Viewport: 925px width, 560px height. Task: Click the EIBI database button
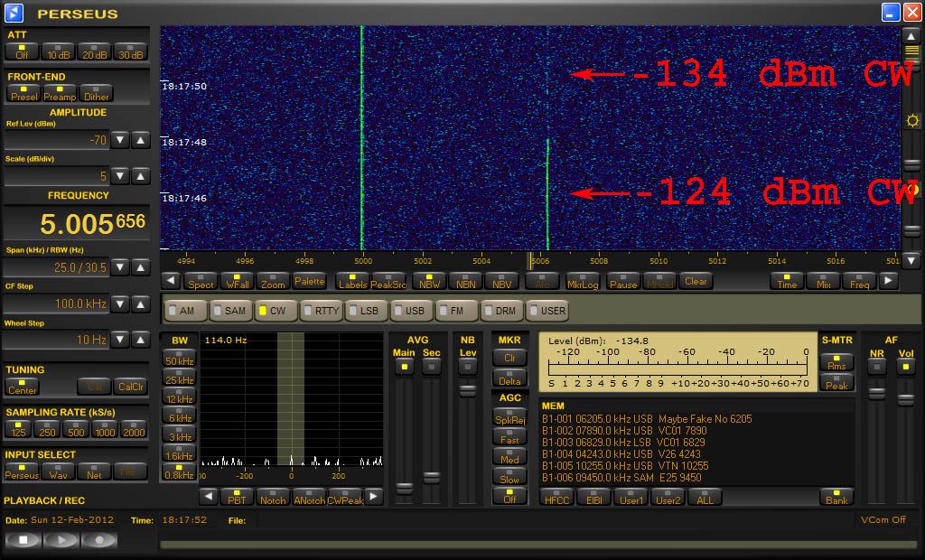point(593,497)
